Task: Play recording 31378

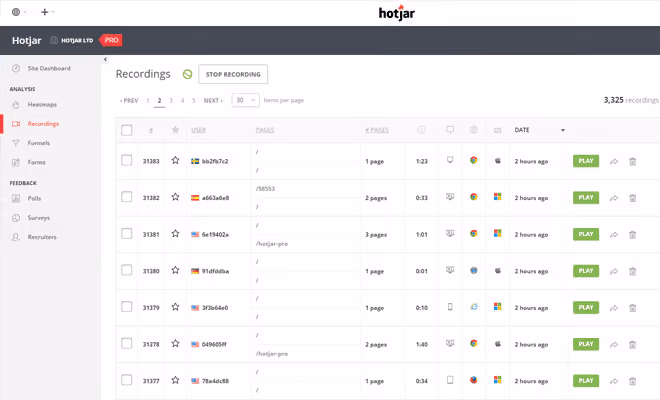Action: 585,344
